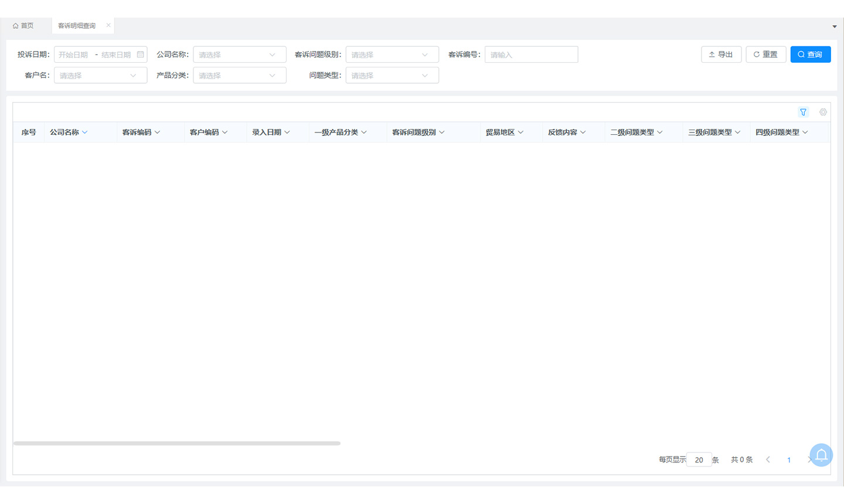This screenshot has height=504, width=844.
Task: Open the 问题类型 dropdown
Action: 392,76
